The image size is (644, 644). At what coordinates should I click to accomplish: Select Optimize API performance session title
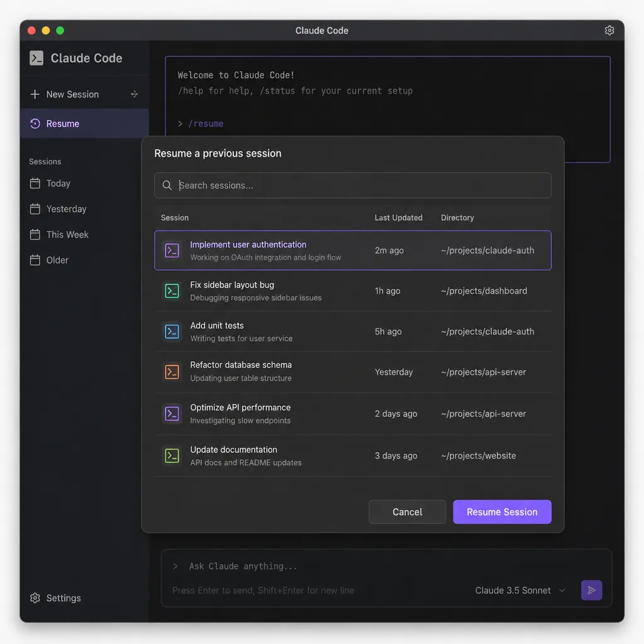pyautogui.click(x=240, y=408)
